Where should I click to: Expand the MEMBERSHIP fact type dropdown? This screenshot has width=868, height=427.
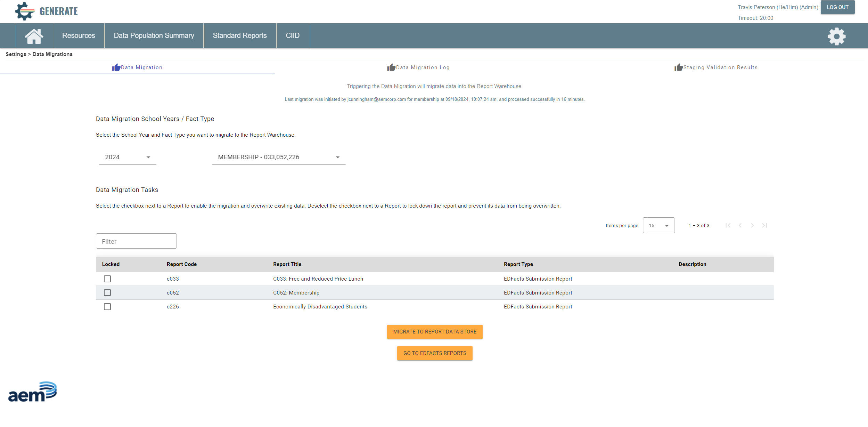(x=278, y=157)
